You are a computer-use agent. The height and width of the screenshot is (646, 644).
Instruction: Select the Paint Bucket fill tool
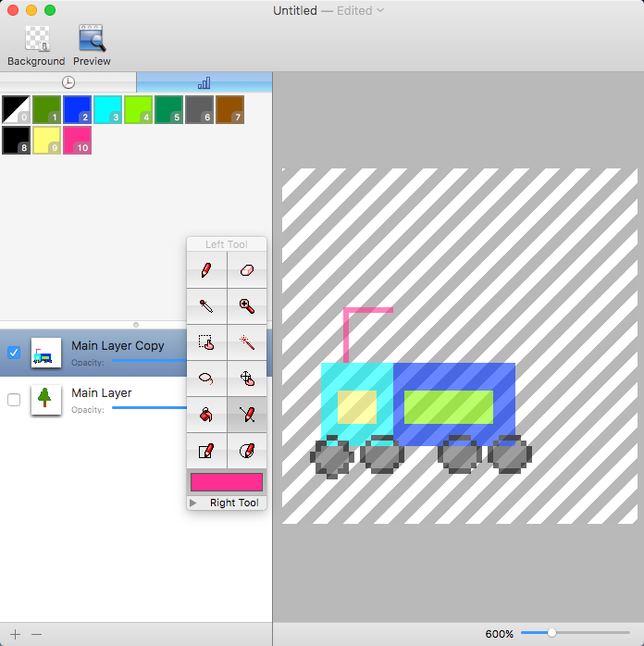pos(206,415)
